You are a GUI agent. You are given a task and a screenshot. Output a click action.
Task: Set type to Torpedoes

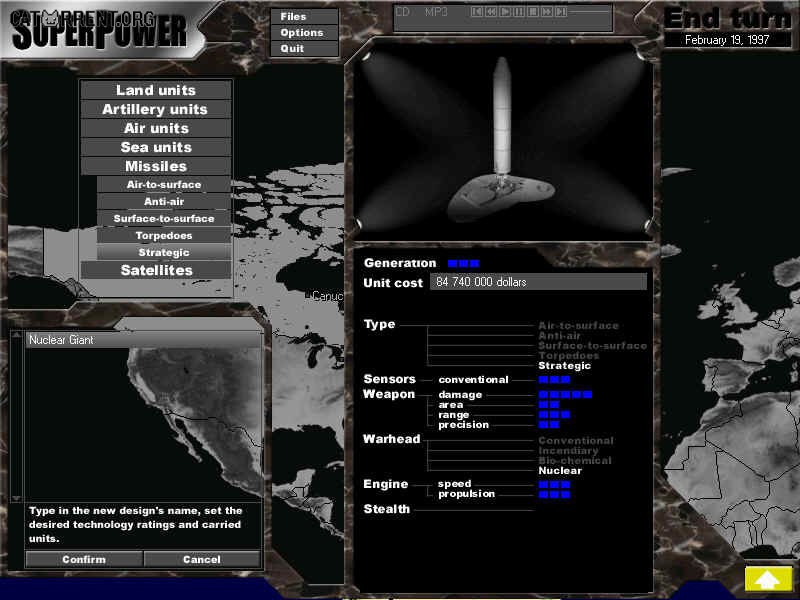click(569, 356)
